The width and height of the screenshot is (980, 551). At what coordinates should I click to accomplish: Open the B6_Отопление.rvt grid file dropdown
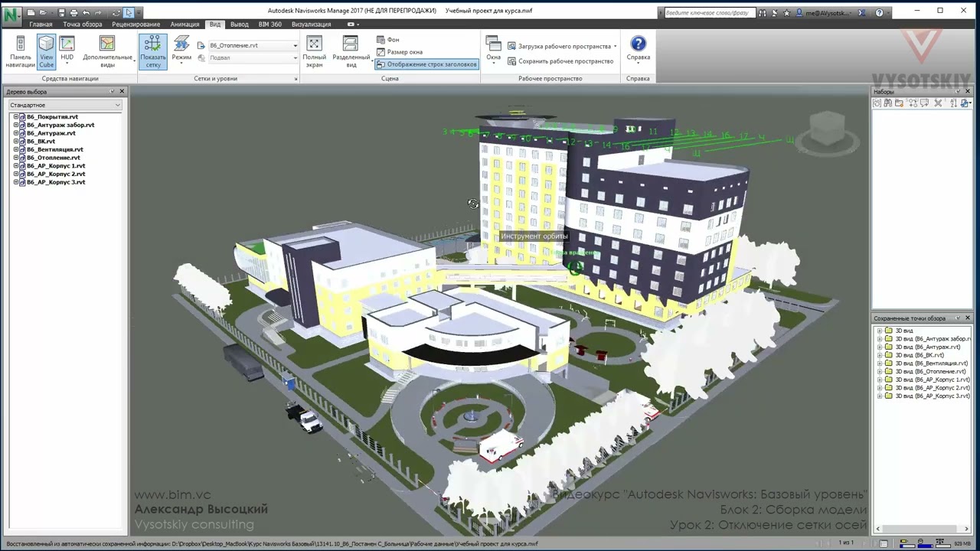point(252,45)
